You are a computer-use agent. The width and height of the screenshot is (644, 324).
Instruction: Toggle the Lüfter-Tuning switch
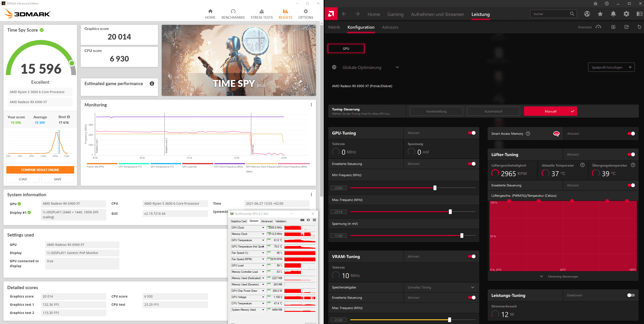coord(631,154)
